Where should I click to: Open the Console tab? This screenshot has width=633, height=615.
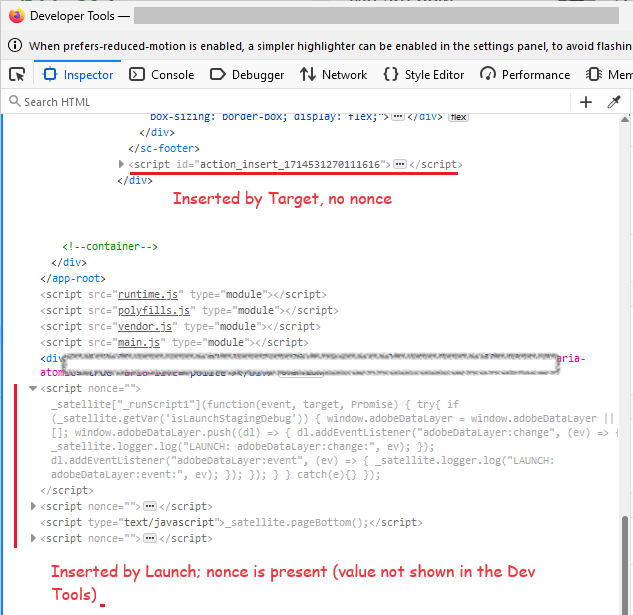click(x=162, y=75)
